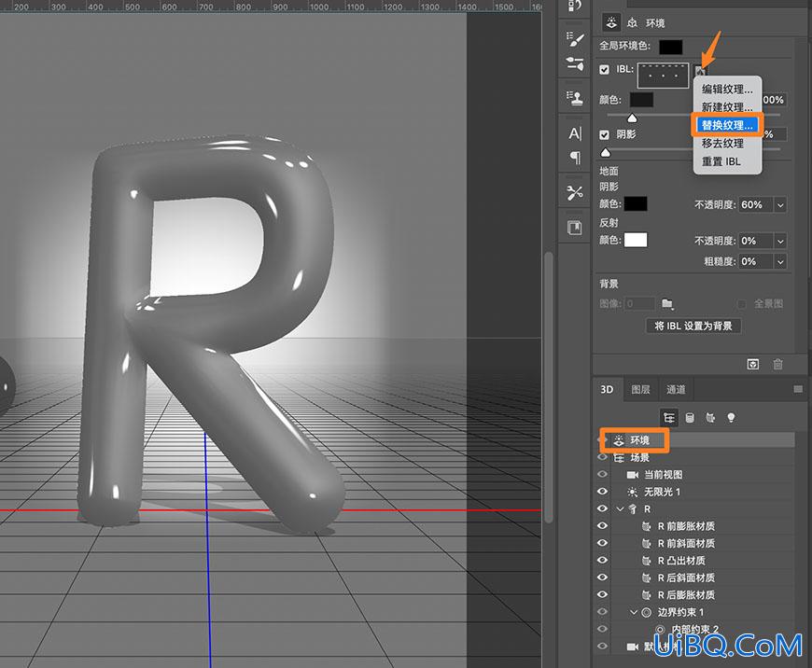Toggle the 全景图 panorama checkbox
Viewport: 812px width, 668px height.
click(742, 304)
